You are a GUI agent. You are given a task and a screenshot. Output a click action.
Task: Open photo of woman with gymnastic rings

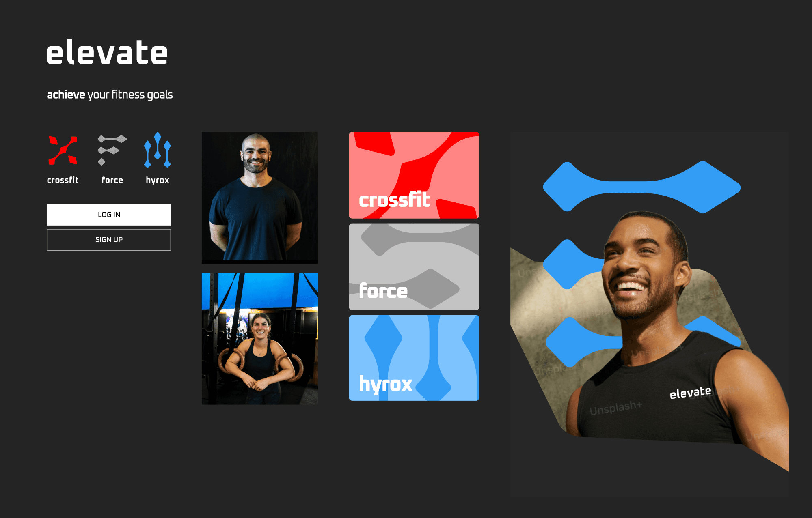point(260,338)
